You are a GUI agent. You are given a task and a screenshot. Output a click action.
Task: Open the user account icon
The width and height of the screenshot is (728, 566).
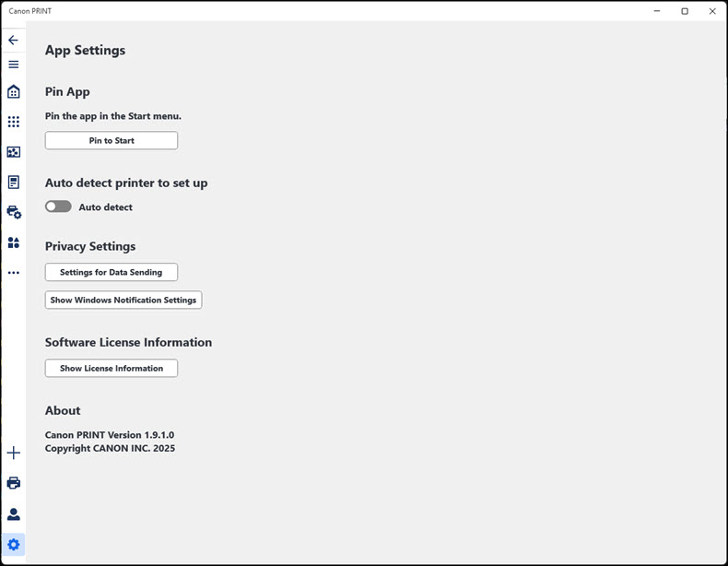point(13,514)
